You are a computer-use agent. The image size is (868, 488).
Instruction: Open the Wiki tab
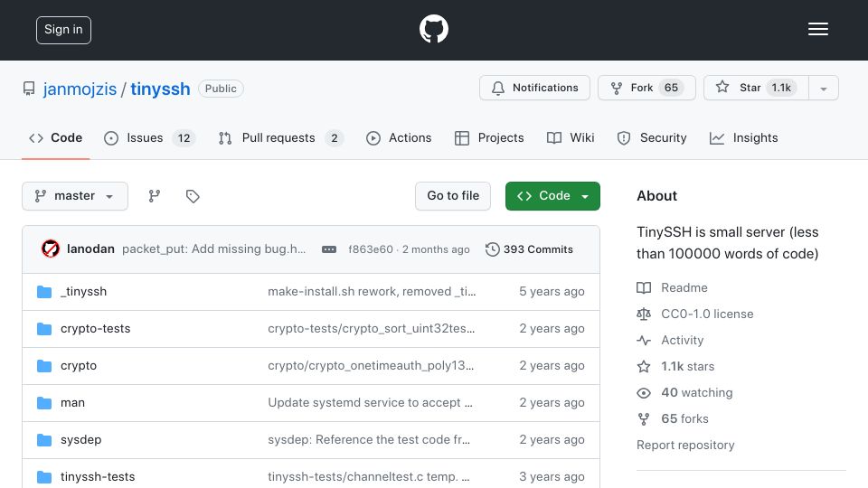click(571, 137)
